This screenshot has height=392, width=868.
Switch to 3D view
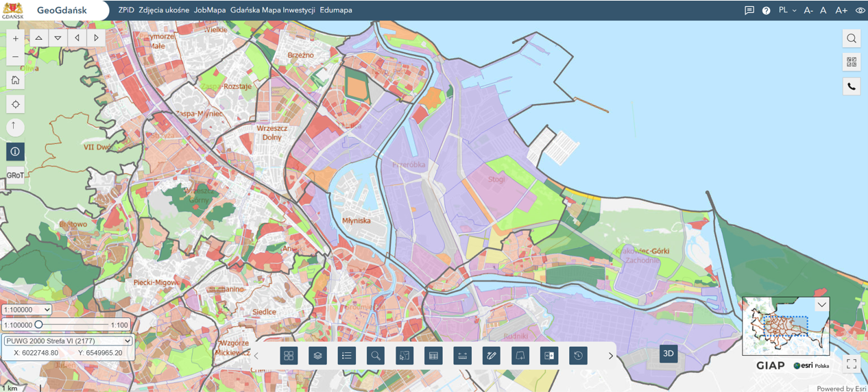tap(668, 354)
